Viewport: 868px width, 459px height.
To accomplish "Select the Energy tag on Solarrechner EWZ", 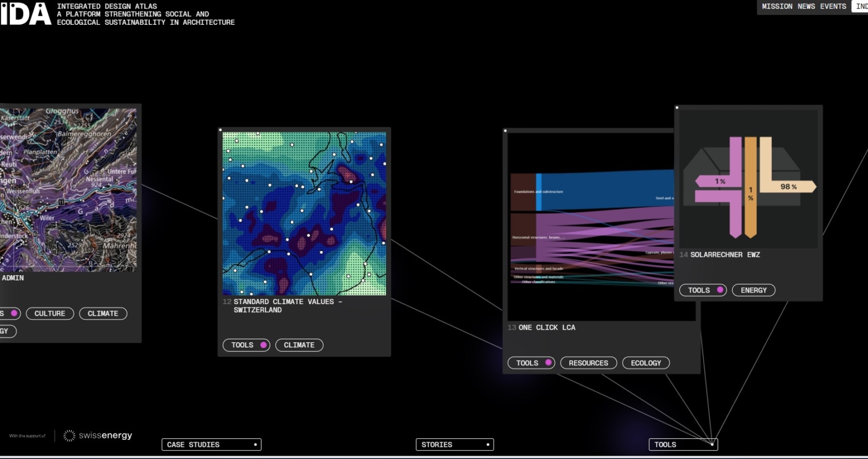I will click(x=753, y=290).
